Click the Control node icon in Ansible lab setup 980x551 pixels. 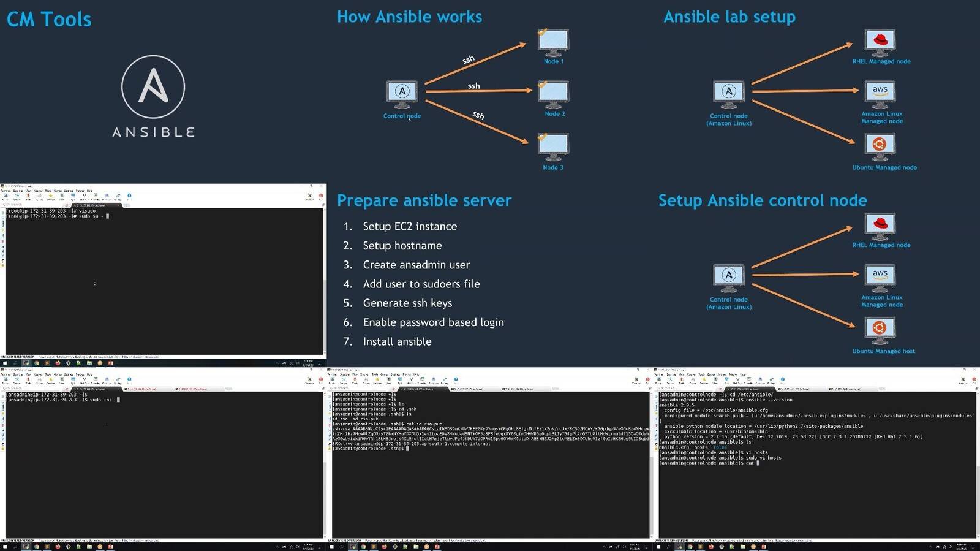(729, 94)
